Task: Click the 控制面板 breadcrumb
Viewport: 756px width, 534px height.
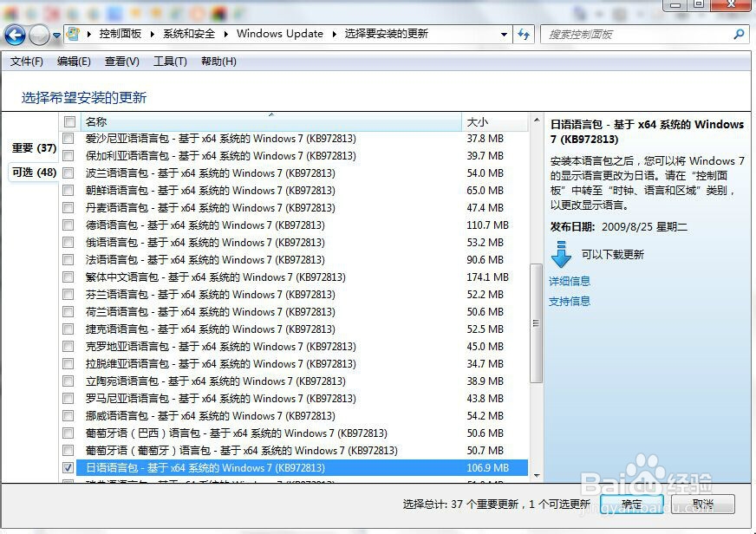Action: click(121, 34)
